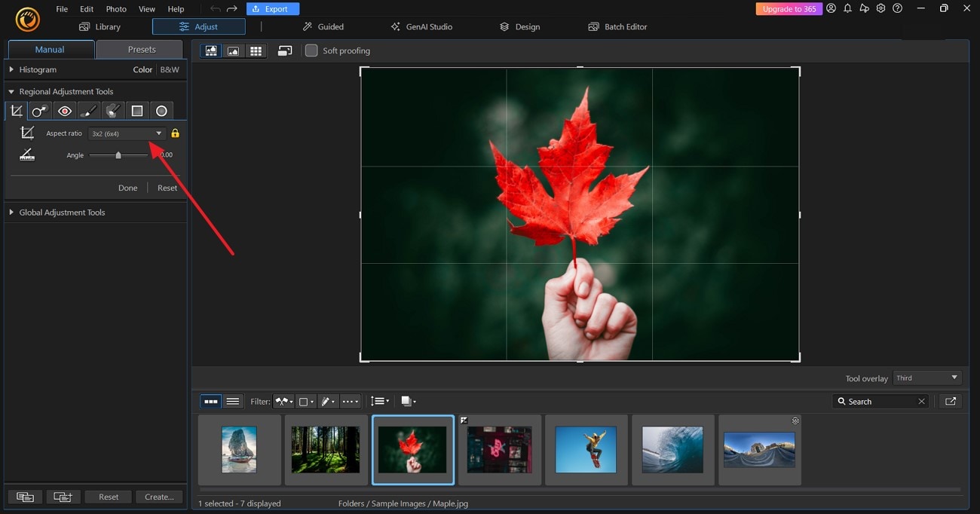Click the crop icon beside Aspect ratio
Screen dimensions: 980x514
click(27, 133)
